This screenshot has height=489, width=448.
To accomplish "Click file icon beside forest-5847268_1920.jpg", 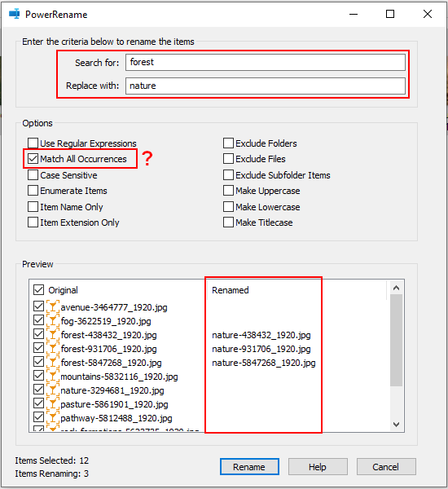I will coord(53,363).
